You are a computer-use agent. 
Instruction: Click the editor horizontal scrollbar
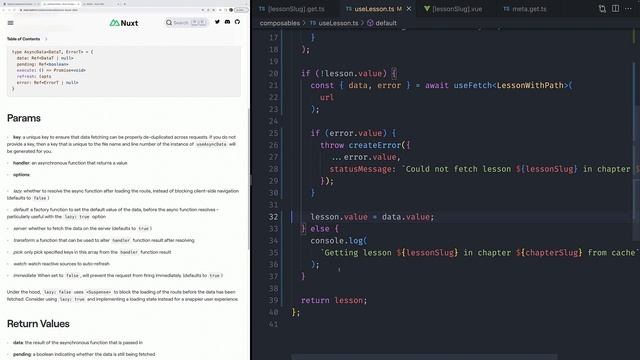coord(424,357)
